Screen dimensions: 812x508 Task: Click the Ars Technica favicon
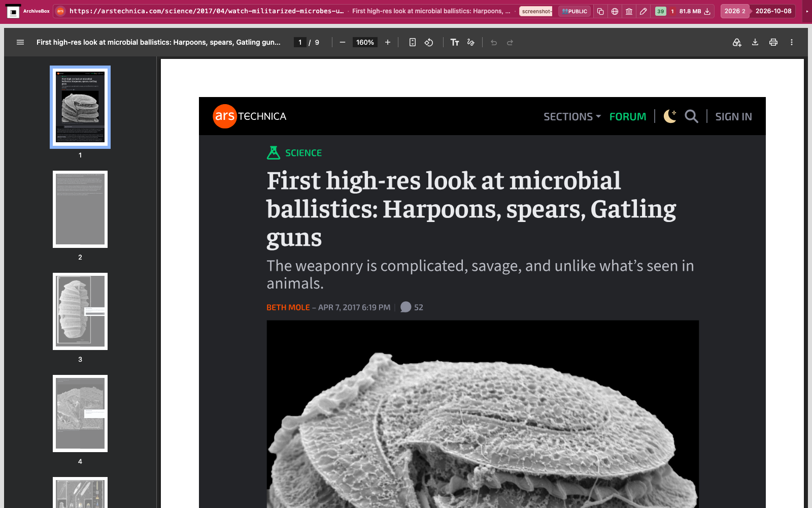point(60,11)
